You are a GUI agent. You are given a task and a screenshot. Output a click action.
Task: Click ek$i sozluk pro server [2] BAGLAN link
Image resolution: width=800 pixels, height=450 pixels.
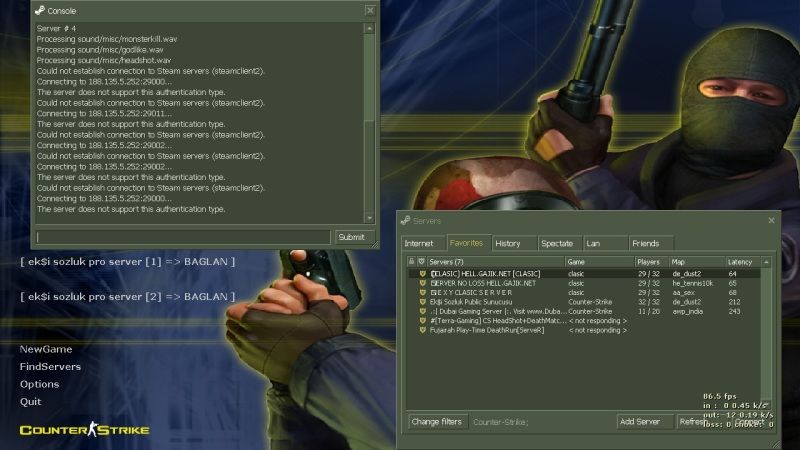pos(128,296)
